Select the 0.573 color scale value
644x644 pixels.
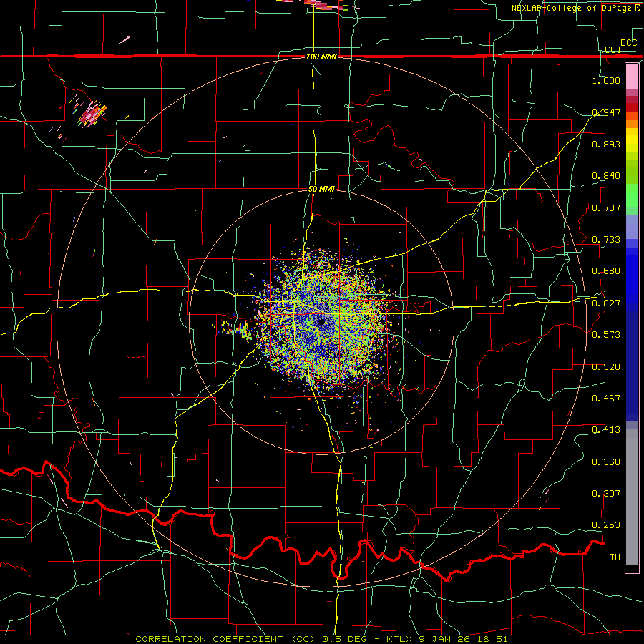(606, 335)
